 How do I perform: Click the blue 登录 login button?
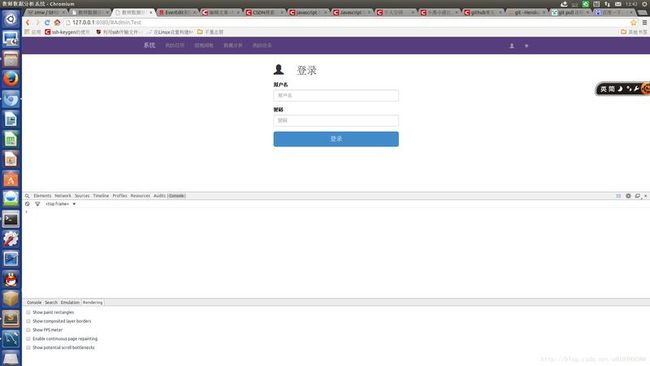click(x=336, y=139)
